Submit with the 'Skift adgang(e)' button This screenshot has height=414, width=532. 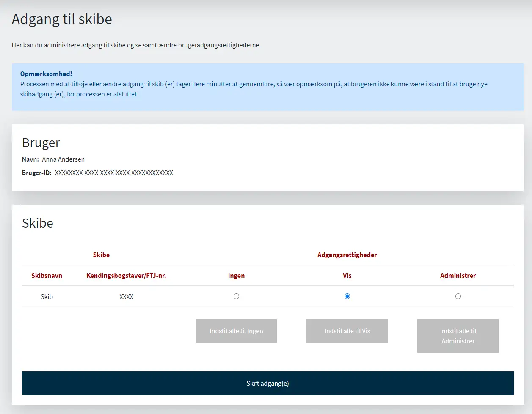(267, 383)
